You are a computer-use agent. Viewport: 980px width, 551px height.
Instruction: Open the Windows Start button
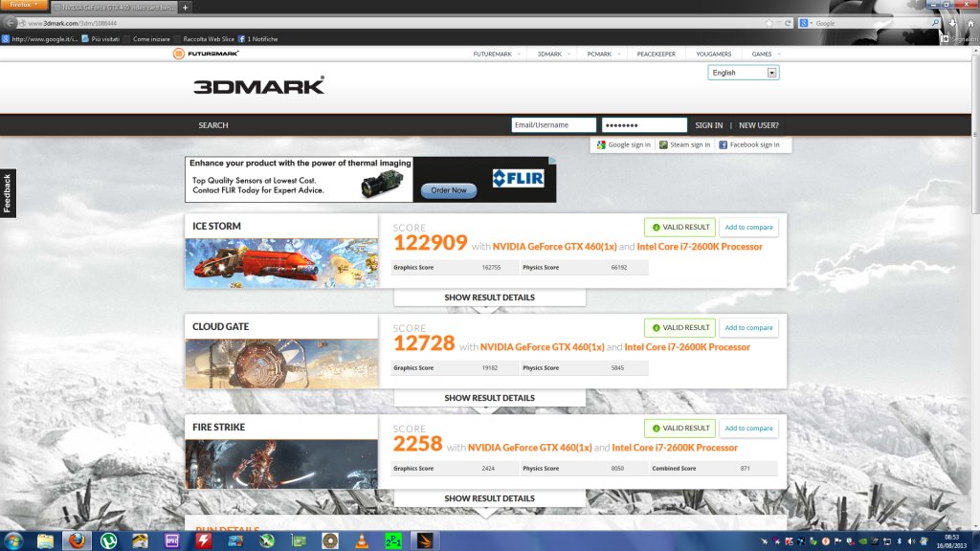click(13, 540)
